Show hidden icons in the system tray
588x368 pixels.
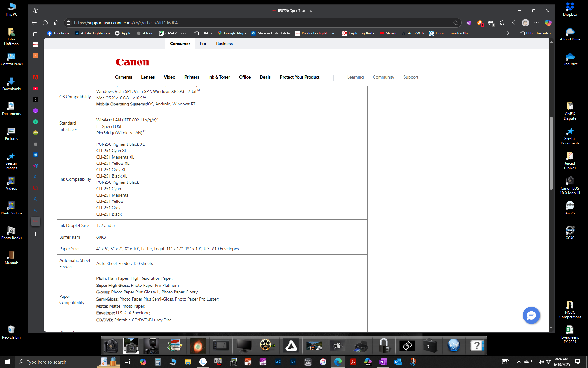click(519, 362)
